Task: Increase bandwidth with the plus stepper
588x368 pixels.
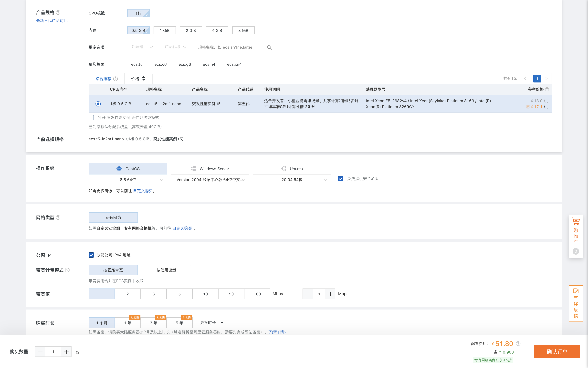Action: [330, 294]
